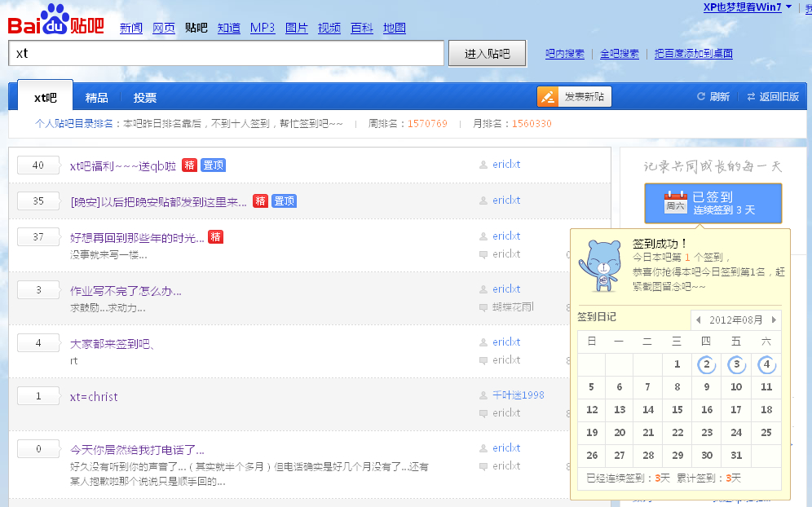Click 精 badge on xt吧福利 post
The width and height of the screenshot is (812, 507).
click(x=189, y=165)
